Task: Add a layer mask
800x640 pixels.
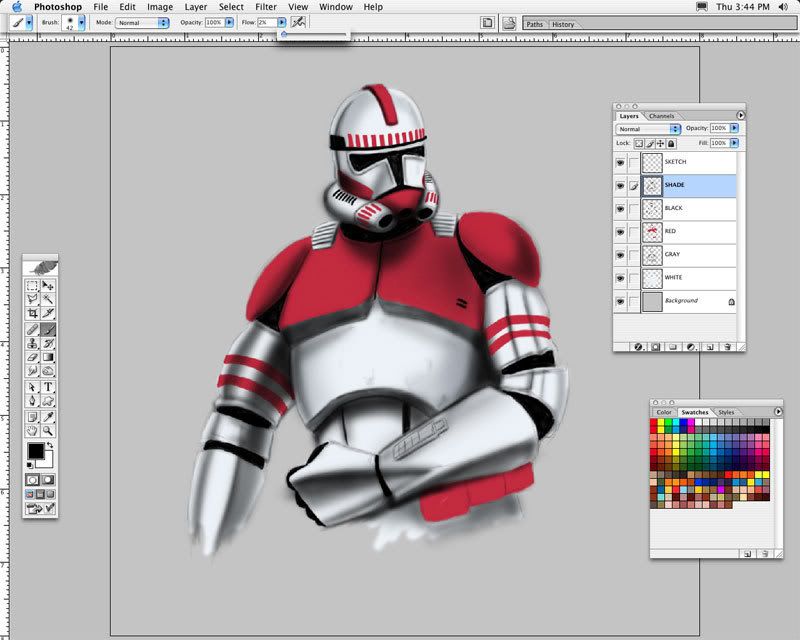Action: tap(656, 347)
